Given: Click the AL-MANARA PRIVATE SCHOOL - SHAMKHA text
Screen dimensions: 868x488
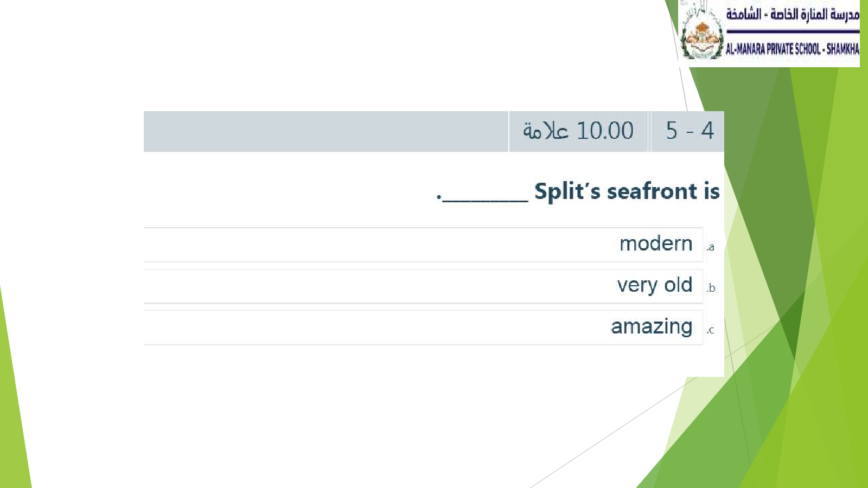Looking at the screenshot, I should 792,49.
